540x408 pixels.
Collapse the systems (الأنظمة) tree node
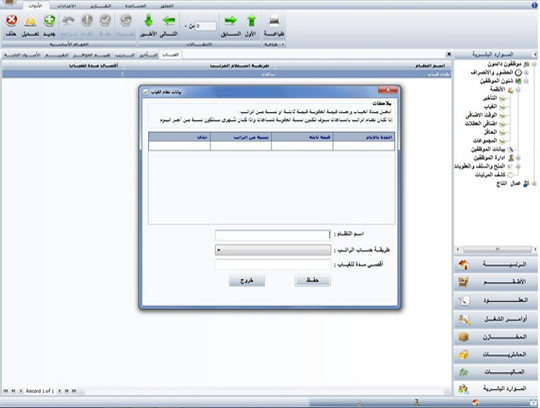tap(518, 90)
